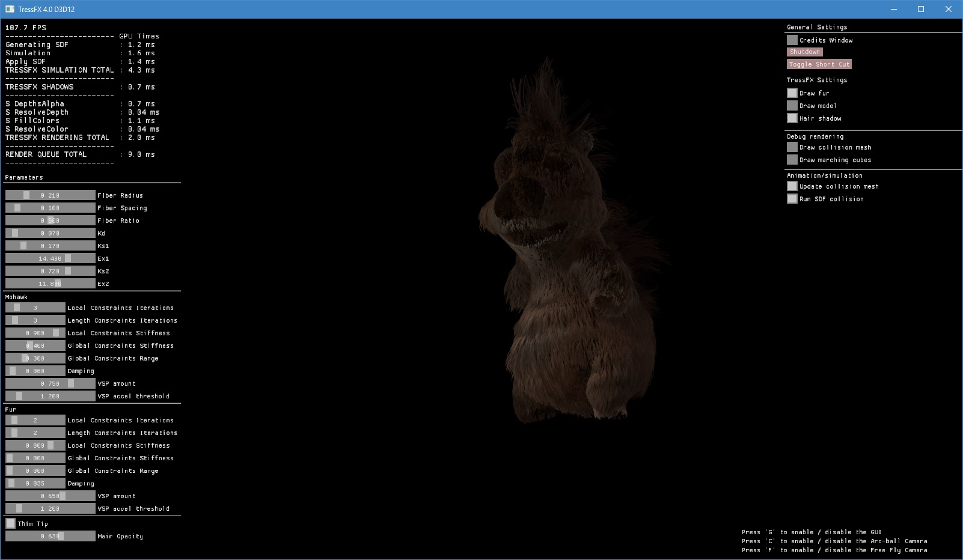Screen dimensions: 963x560
Task: Click the Mohawk section header
Action: click(x=16, y=297)
